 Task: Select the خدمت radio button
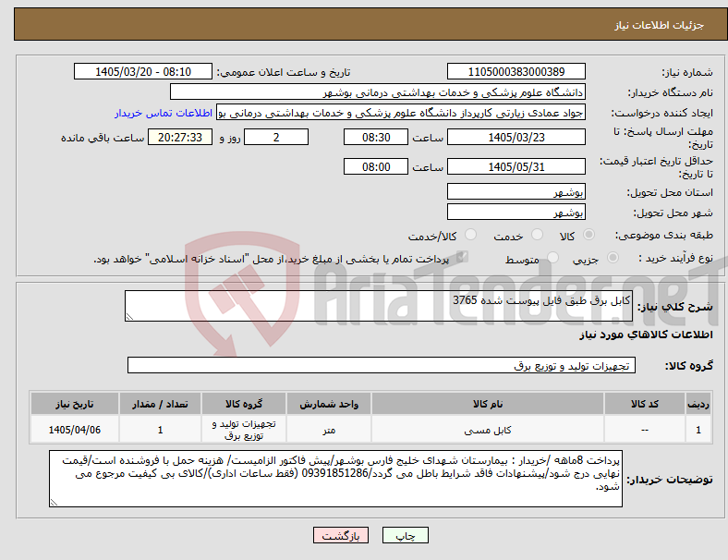pos(537,235)
